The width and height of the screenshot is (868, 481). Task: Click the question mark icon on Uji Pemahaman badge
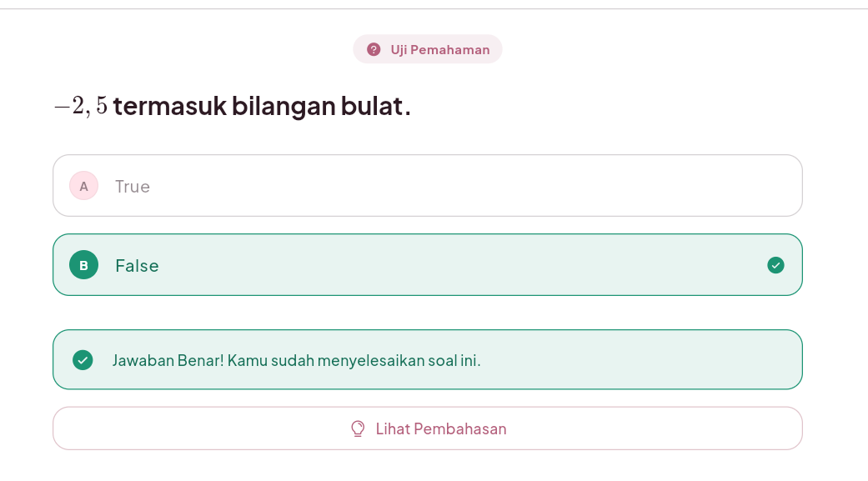(372, 49)
